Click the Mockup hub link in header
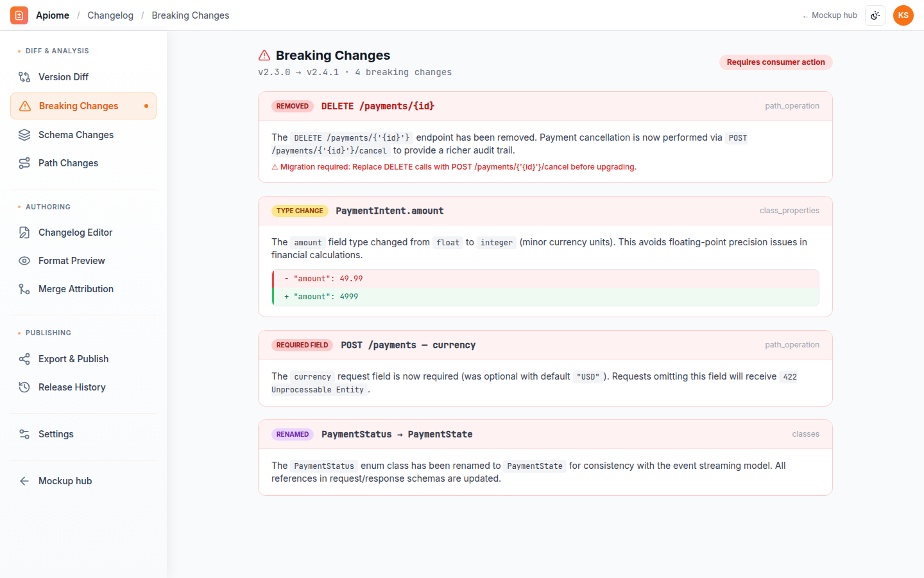The height and width of the screenshot is (578, 924). coord(830,15)
